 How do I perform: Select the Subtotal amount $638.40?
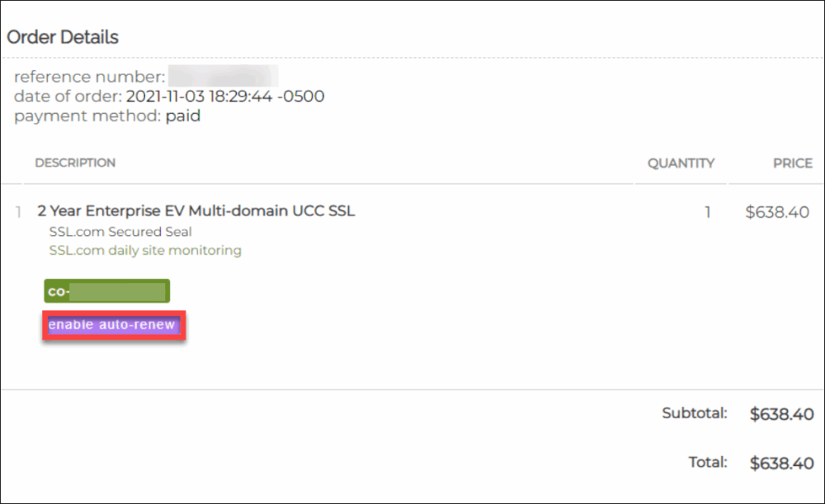click(x=781, y=414)
